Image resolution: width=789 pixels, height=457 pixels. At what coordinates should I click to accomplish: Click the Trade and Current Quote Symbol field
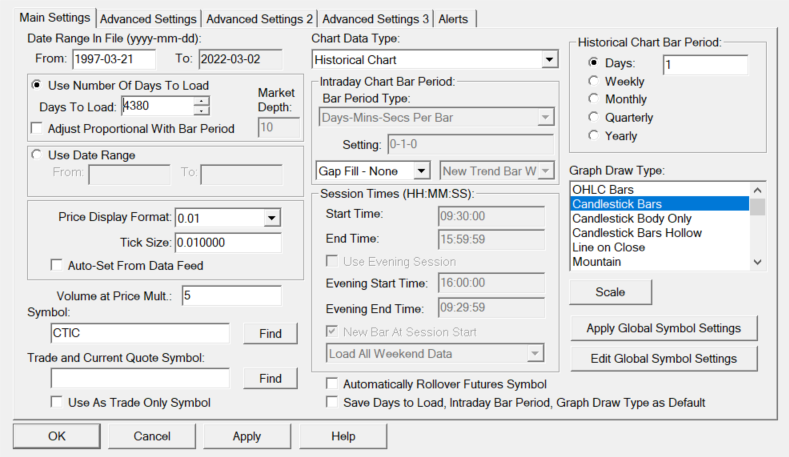click(140, 378)
